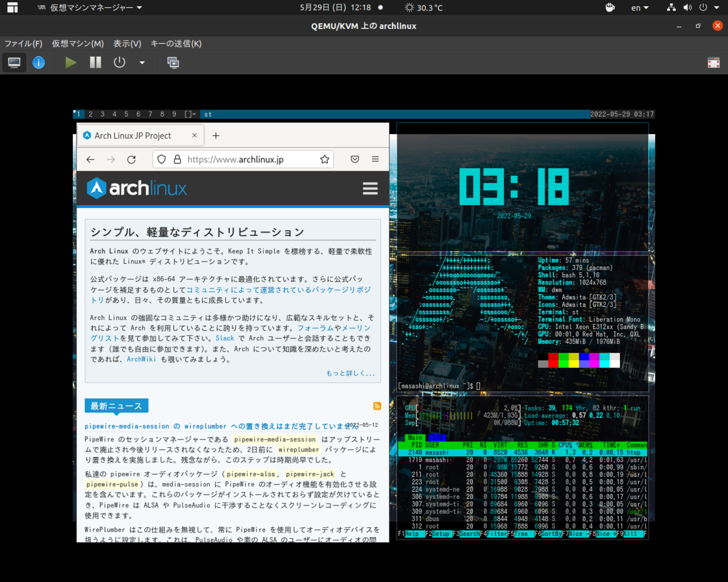The width and height of the screenshot is (728, 582).
Task: Click the shell prompt in neofetch terminal
Action: point(440,386)
